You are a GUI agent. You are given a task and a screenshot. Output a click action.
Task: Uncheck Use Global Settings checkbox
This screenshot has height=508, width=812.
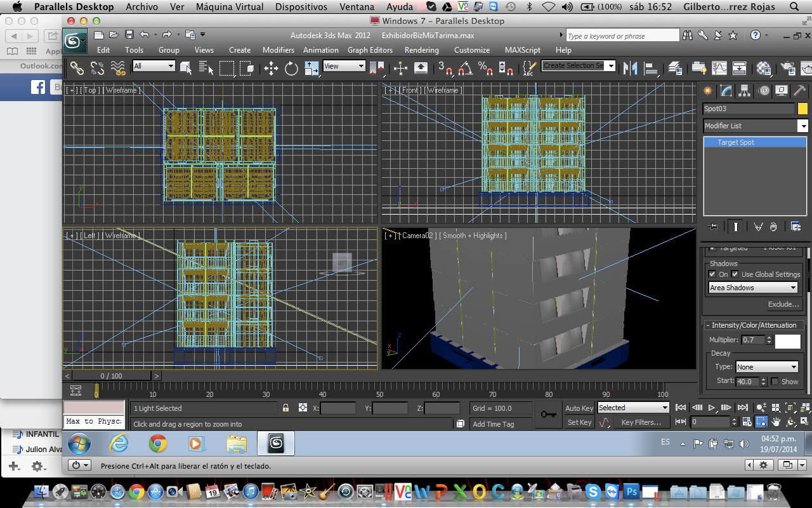(x=735, y=274)
